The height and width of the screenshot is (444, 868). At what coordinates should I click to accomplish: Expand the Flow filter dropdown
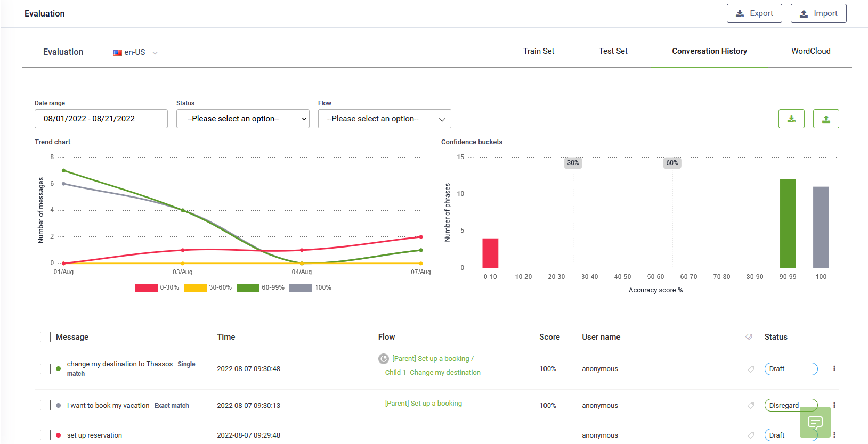pos(384,119)
